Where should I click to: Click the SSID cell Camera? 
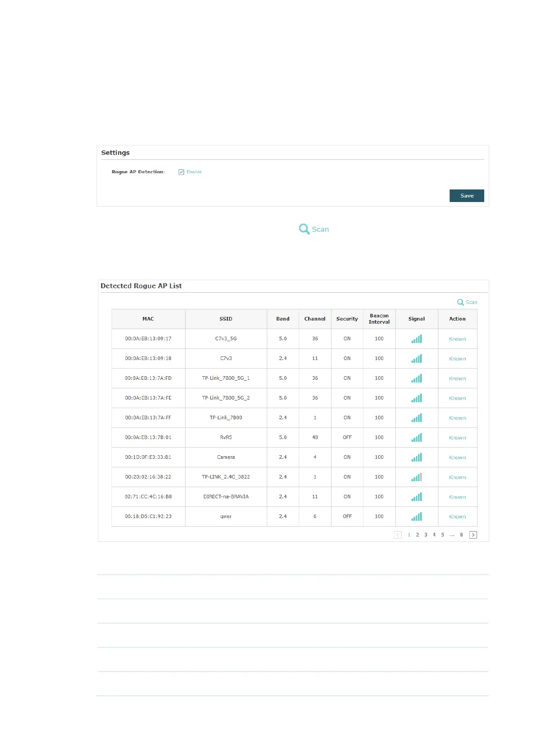tap(226, 457)
